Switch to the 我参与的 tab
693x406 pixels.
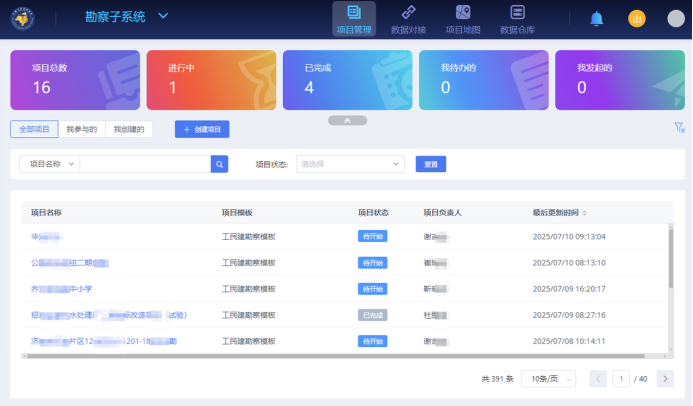click(x=81, y=129)
